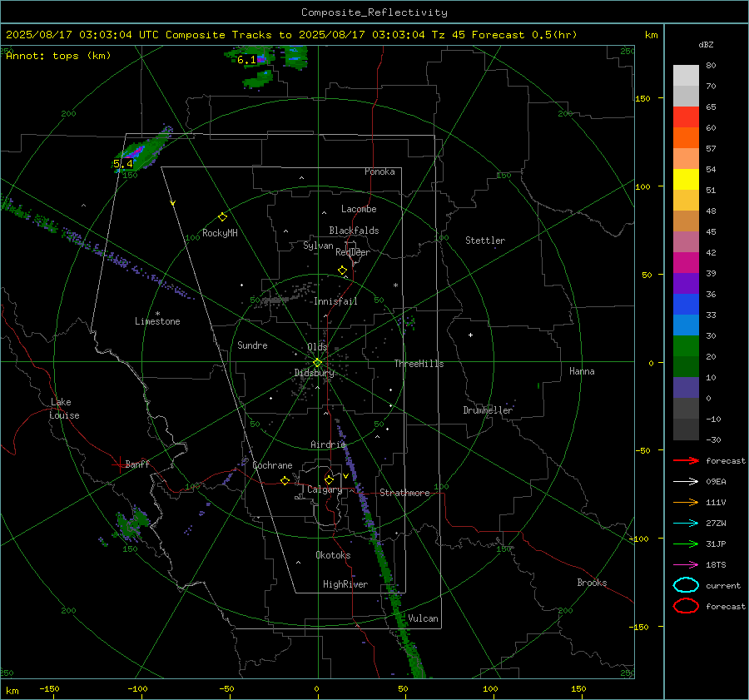Image resolution: width=749 pixels, height=700 pixels.
Task: Click the yellow diamond marker above Calgary
Action: coord(329,479)
